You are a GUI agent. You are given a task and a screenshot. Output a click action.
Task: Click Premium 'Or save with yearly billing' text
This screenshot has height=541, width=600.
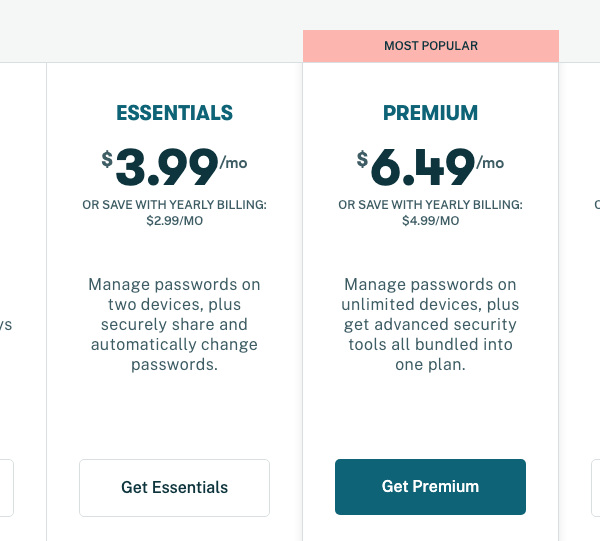point(430,205)
